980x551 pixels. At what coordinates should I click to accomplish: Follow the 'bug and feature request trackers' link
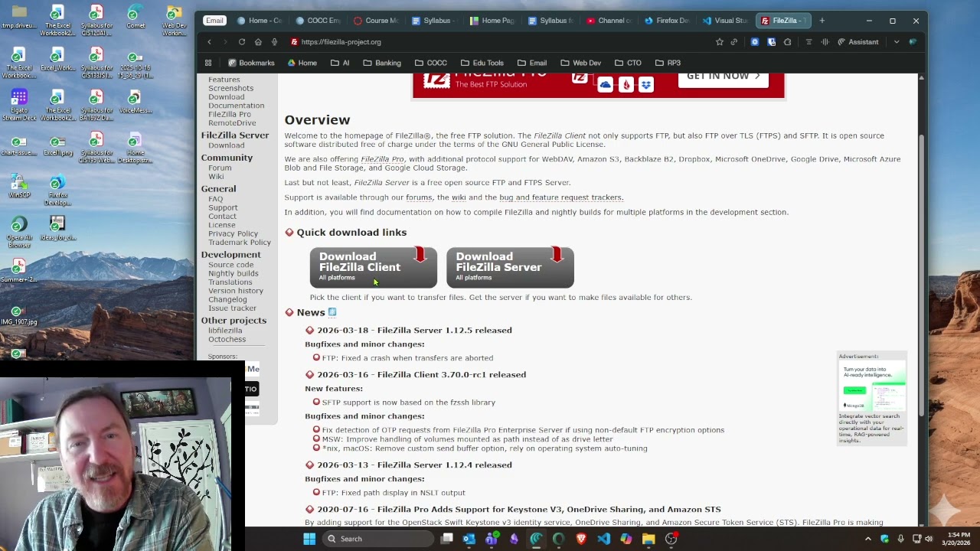click(561, 197)
